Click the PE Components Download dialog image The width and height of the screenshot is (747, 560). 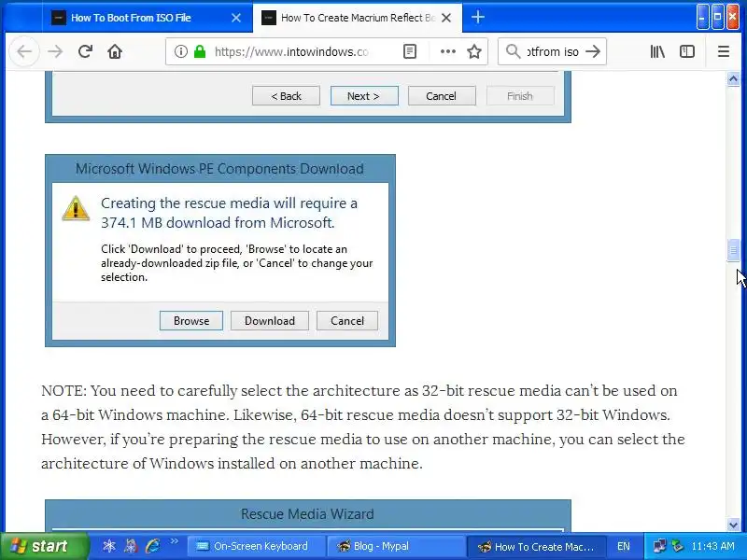220,250
